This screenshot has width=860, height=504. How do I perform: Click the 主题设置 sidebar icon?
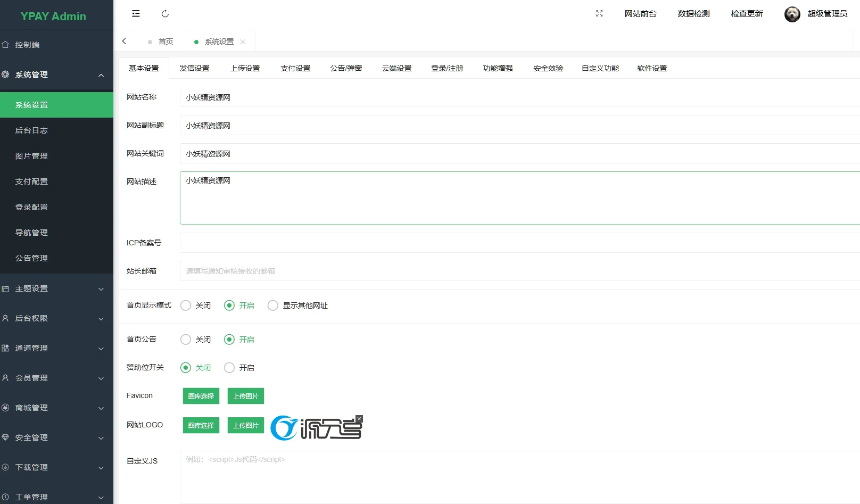5,288
